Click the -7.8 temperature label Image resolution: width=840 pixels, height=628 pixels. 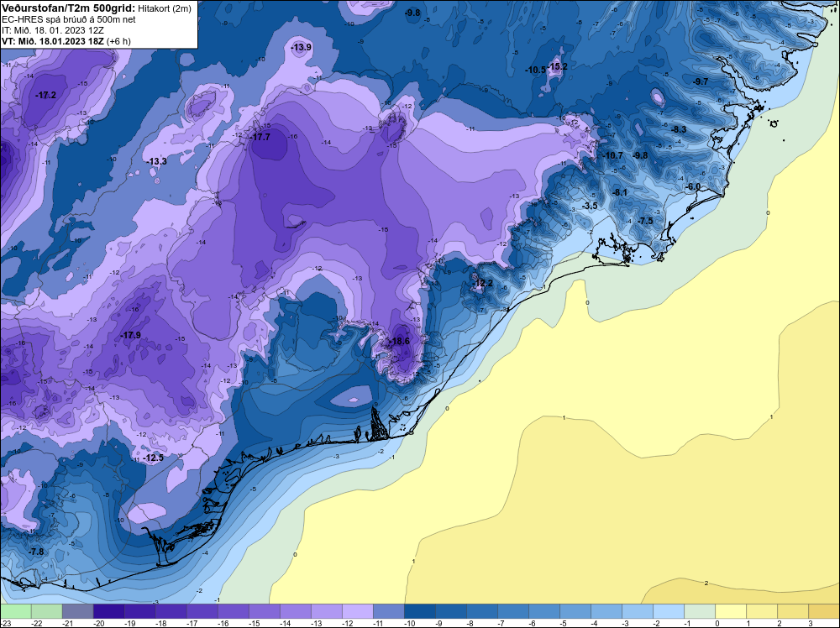tap(36, 552)
